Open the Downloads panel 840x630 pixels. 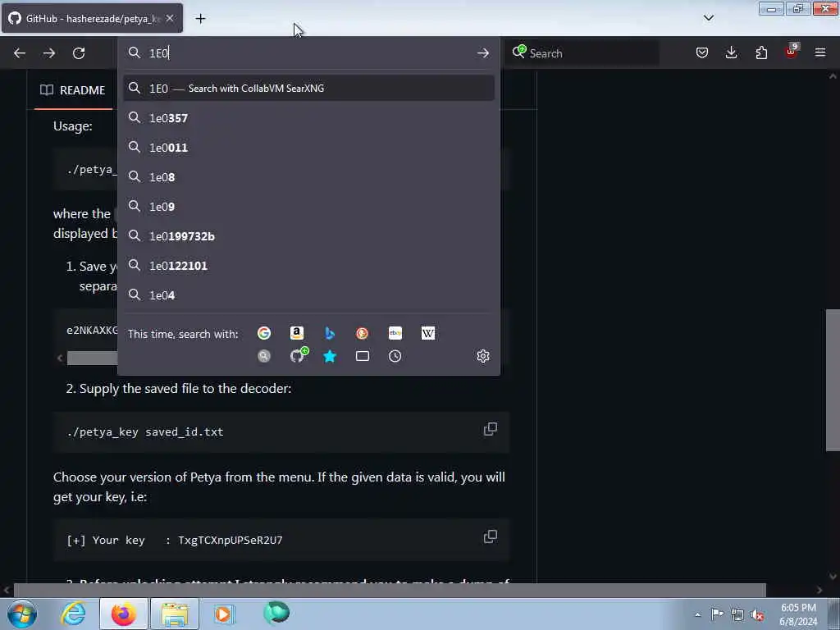[x=731, y=52]
